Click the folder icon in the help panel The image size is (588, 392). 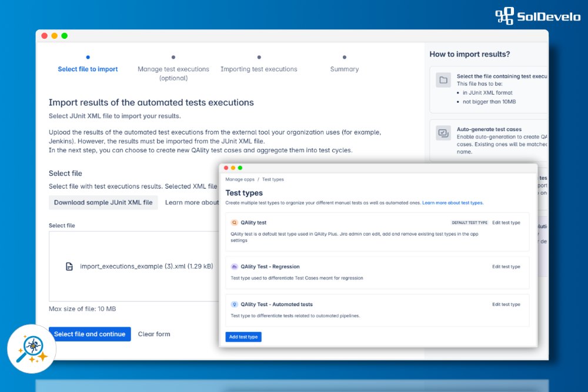(443, 80)
